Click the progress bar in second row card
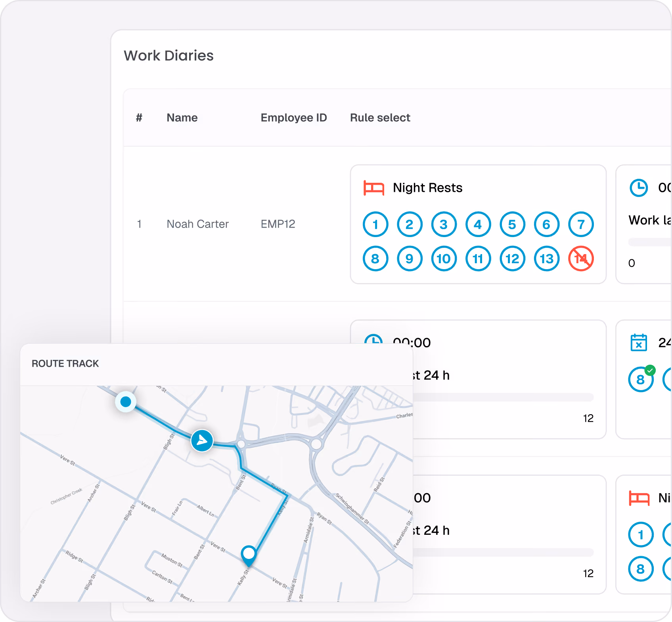 click(x=503, y=397)
